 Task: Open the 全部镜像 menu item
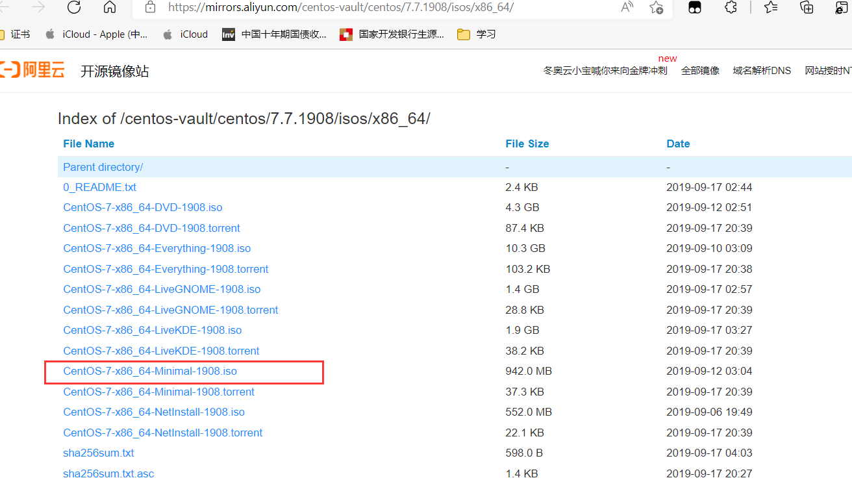tap(700, 71)
